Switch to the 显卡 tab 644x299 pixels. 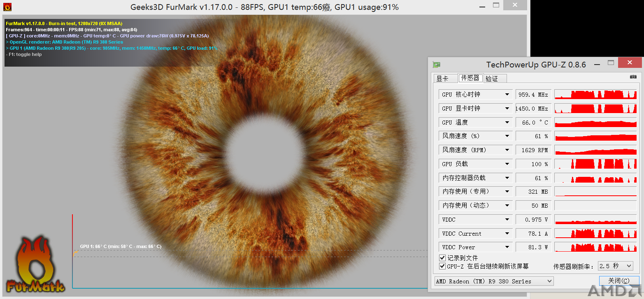446,79
